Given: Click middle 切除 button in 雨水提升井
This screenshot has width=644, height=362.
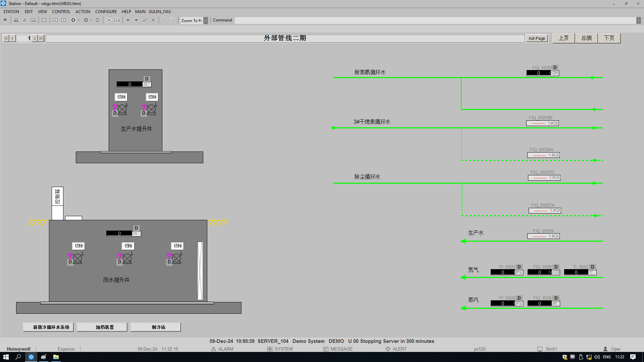Looking at the screenshot, I should 128,246.
